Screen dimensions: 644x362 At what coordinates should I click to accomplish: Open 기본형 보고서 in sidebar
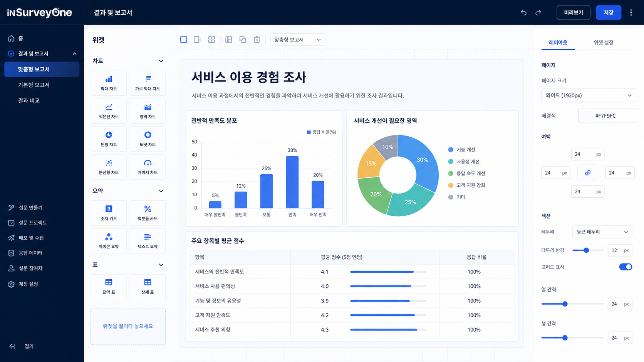pos(34,85)
